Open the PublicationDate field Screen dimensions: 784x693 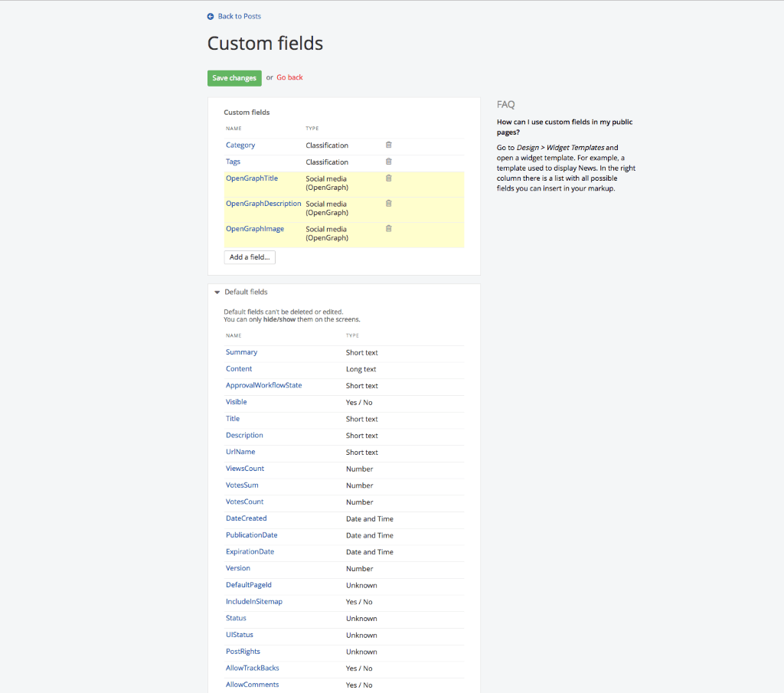251,535
